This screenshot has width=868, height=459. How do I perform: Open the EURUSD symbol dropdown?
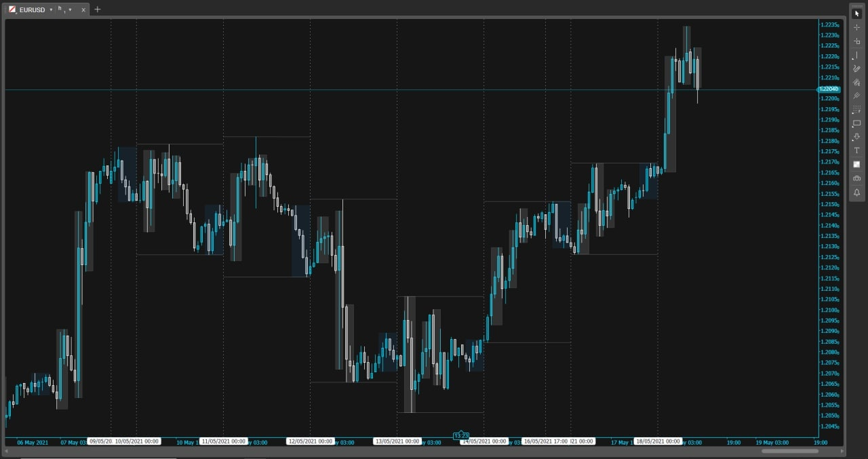tap(51, 10)
